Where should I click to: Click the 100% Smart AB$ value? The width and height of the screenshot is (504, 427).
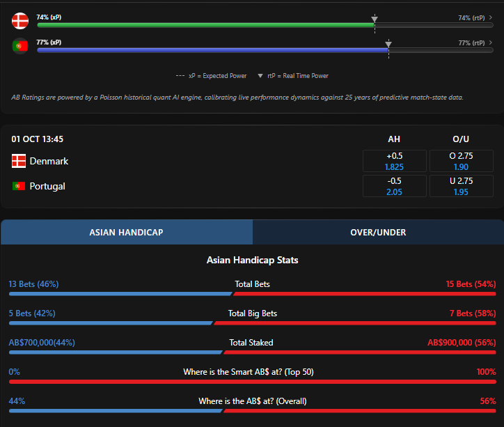coord(486,372)
